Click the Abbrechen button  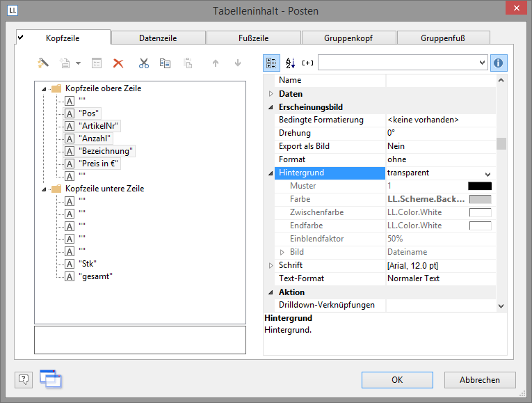[x=480, y=379]
